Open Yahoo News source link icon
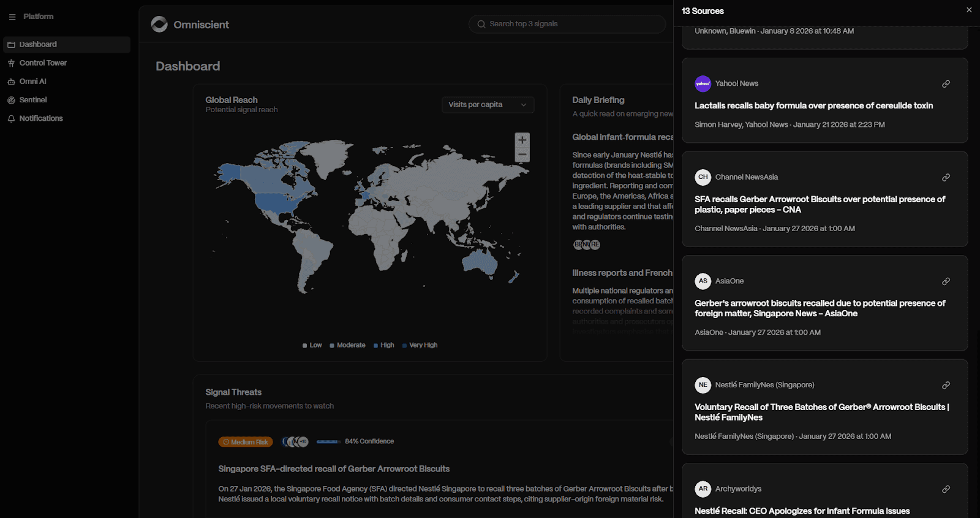The height and width of the screenshot is (518, 980). click(946, 84)
